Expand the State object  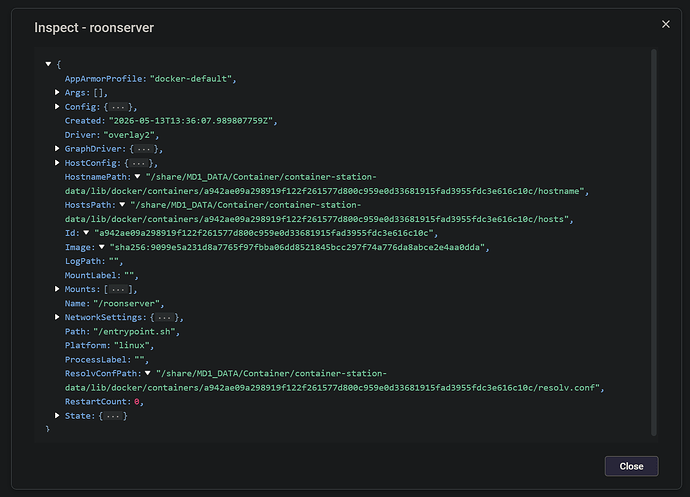coord(57,416)
